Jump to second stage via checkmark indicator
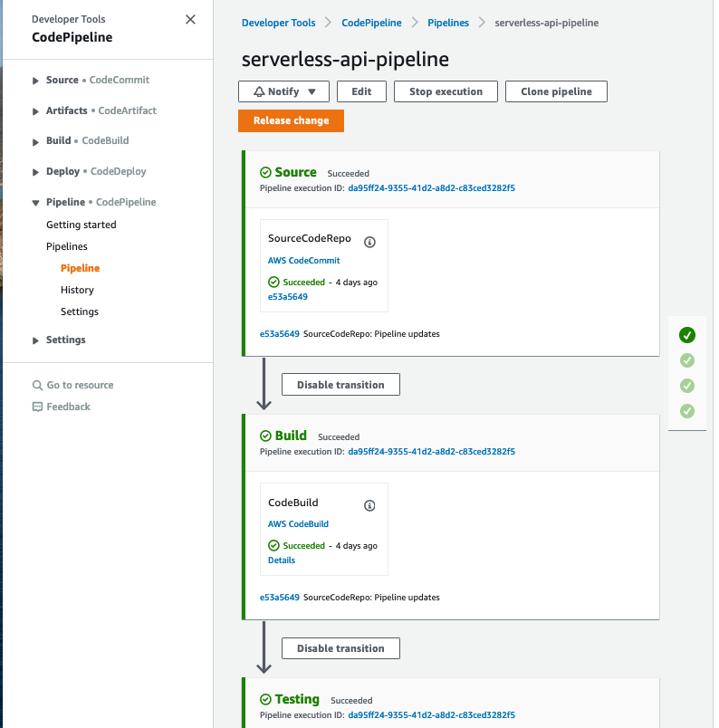 [687, 360]
